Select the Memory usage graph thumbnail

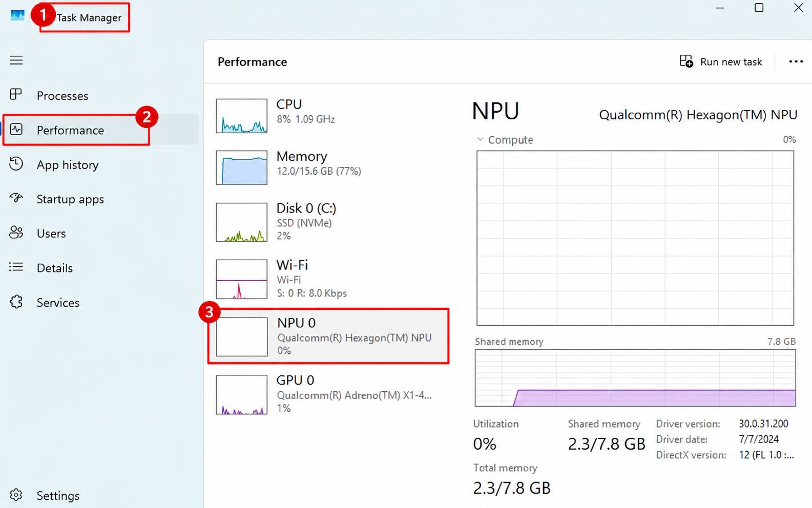click(242, 167)
